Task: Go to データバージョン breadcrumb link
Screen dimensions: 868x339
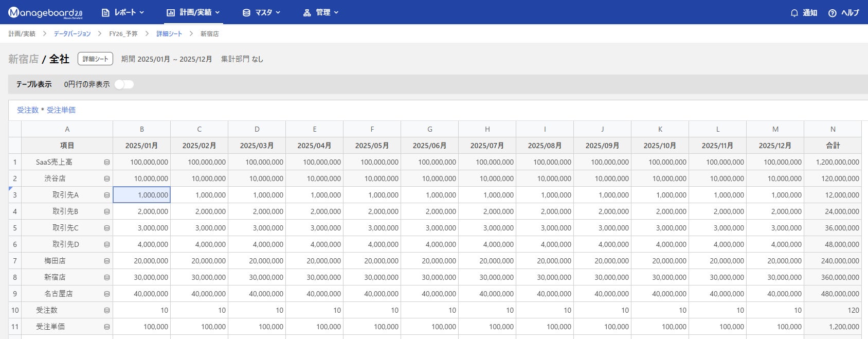Action: tap(72, 34)
